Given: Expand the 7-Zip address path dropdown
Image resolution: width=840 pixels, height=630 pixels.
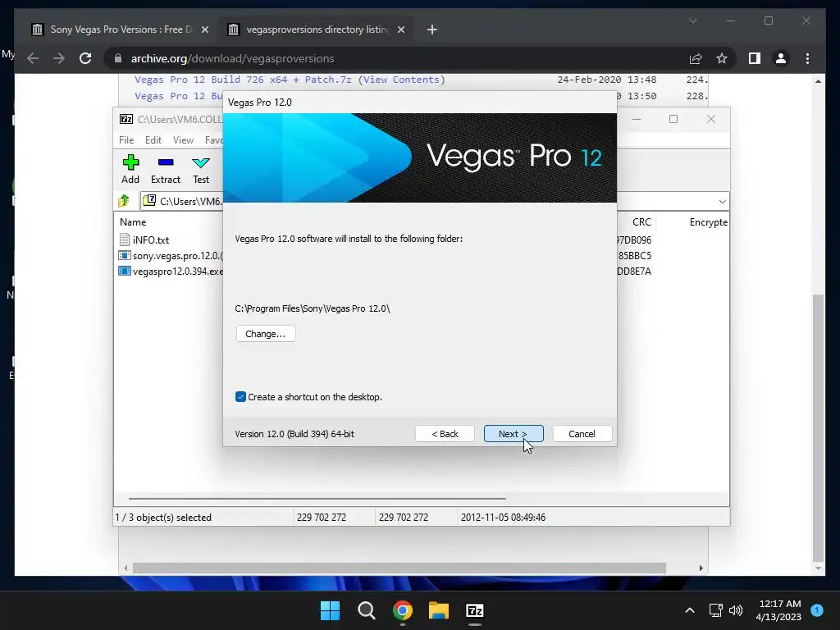Looking at the screenshot, I should [722, 202].
